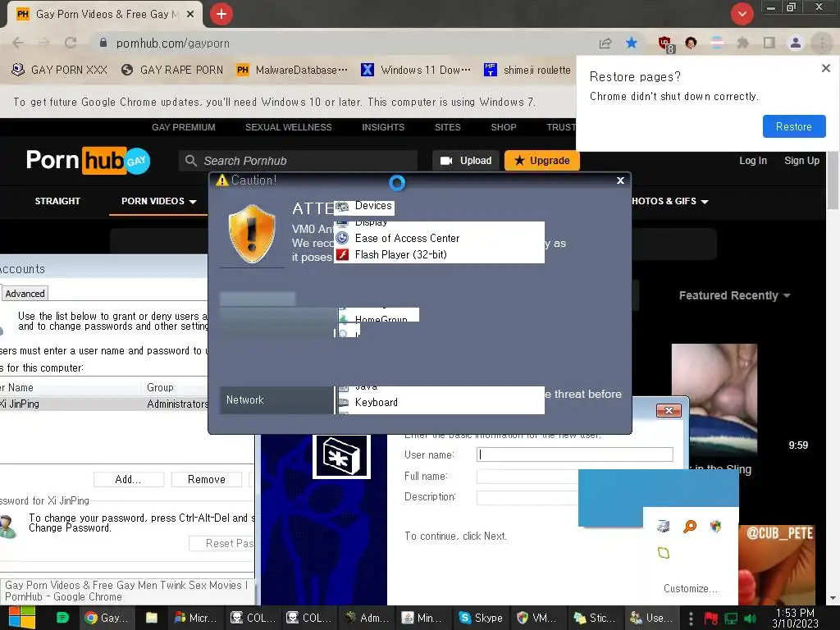Close the new user wizard dialog
This screenshot has height=630, width=840.
[669, 411]
